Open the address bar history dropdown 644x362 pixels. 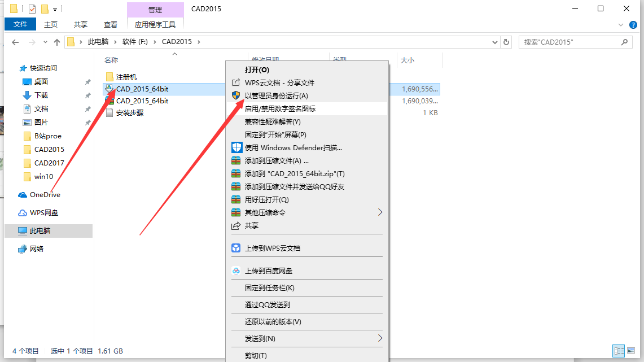(495, 42)
